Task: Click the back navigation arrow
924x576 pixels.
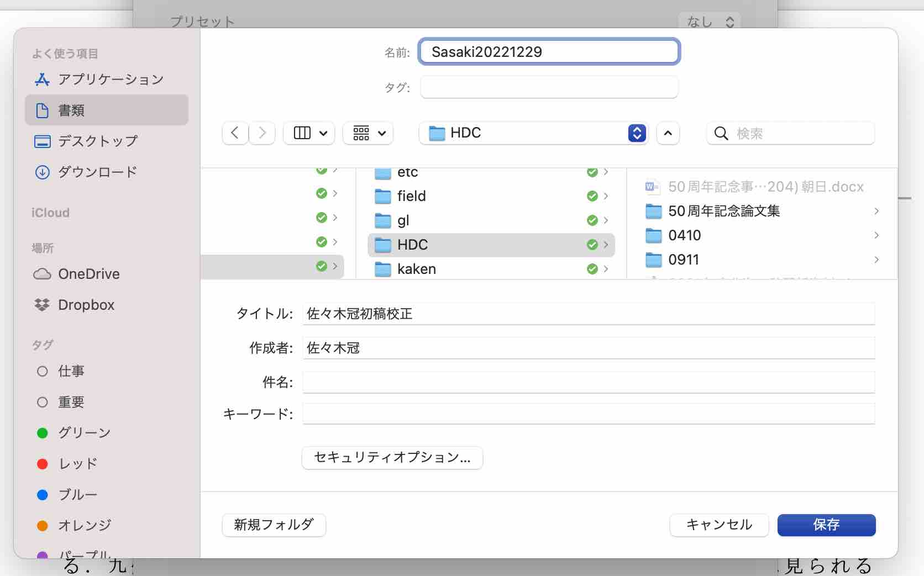Action: (235, 133)
